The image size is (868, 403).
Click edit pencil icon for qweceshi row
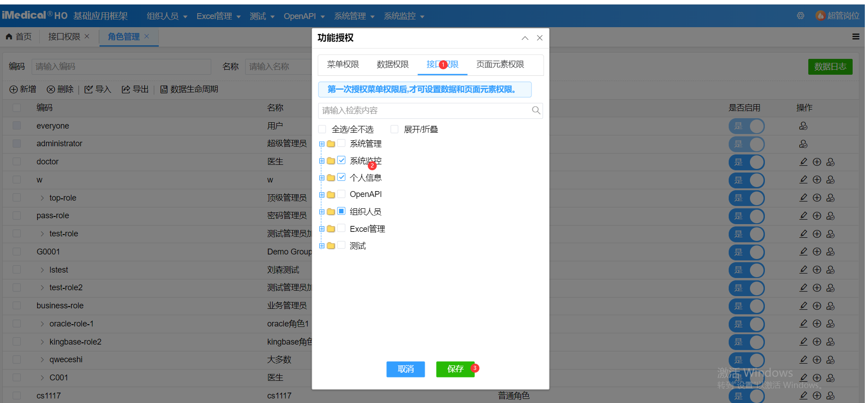803,360
